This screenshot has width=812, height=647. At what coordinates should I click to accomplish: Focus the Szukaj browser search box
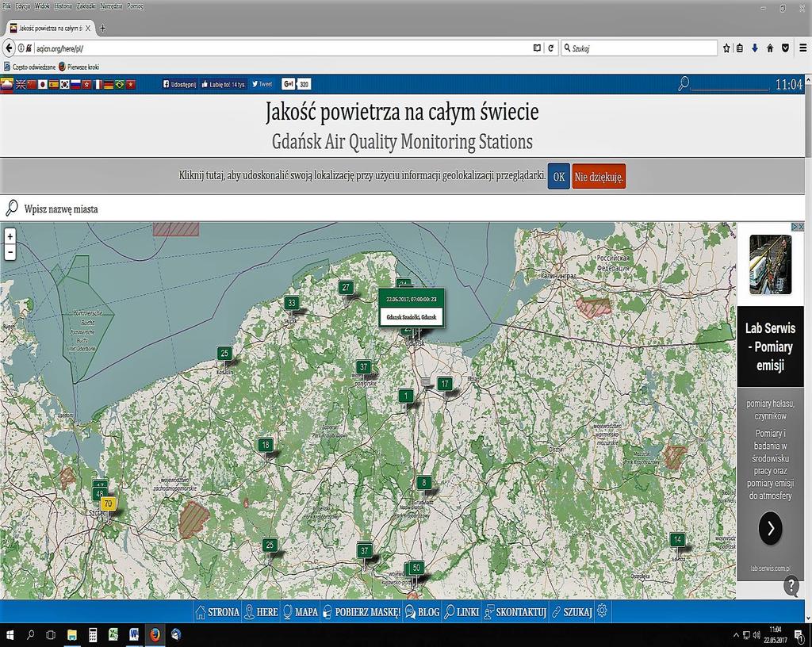point(639,48)
